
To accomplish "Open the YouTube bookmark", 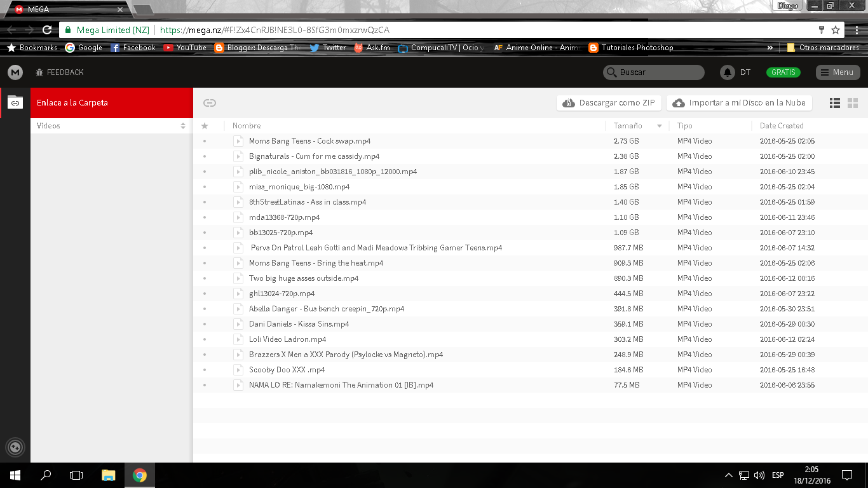I will point(185,48).
